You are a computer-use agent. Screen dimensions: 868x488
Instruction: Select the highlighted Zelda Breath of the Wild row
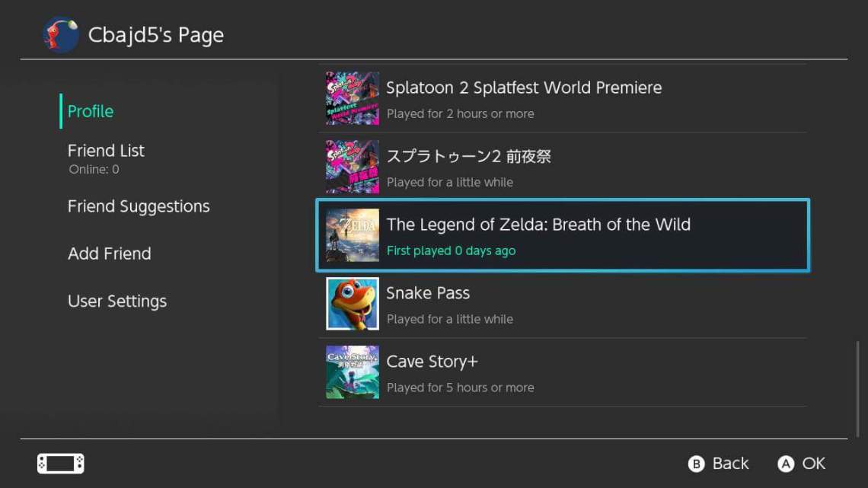(x=563, y=234)
